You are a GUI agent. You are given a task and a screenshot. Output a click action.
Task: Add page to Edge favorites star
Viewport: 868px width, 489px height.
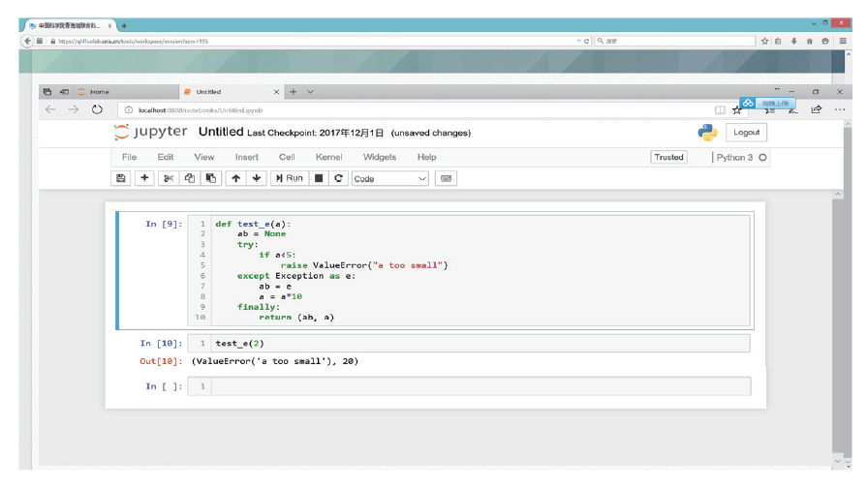coord(737,110)
